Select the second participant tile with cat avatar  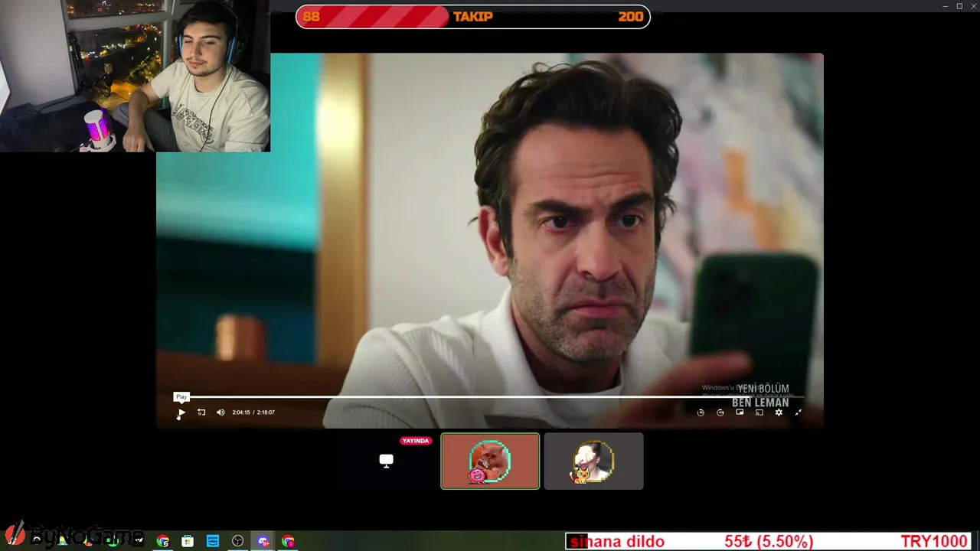(x=594, y=461)
